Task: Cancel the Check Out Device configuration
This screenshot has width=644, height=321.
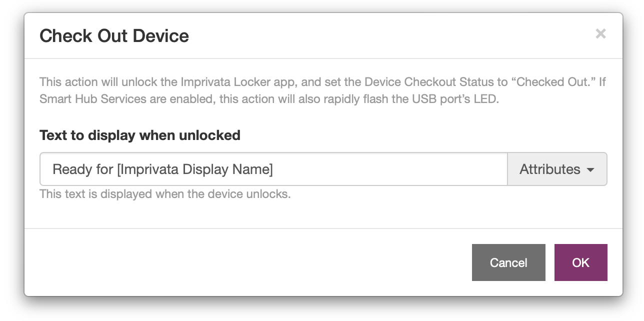Action: 508,262
